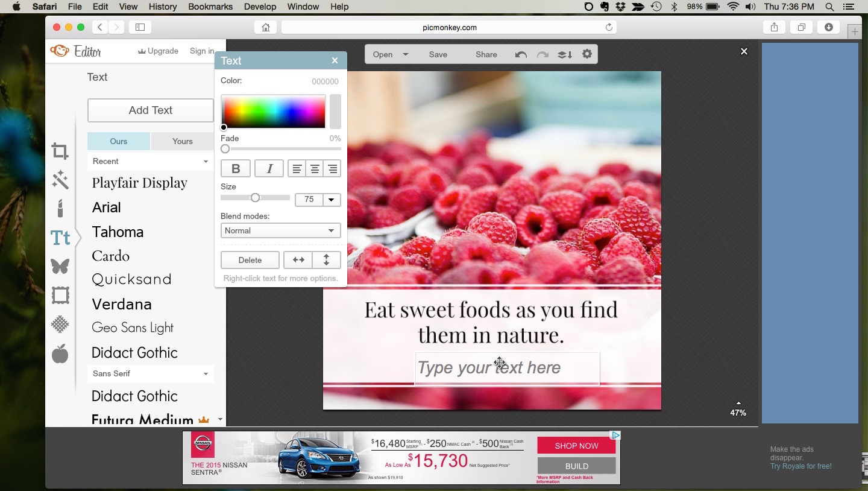This screenshot has height=491, width=868.
Task: Open the font size dropdown arrow
Action: pyautogui.click(x=332, y=200)
